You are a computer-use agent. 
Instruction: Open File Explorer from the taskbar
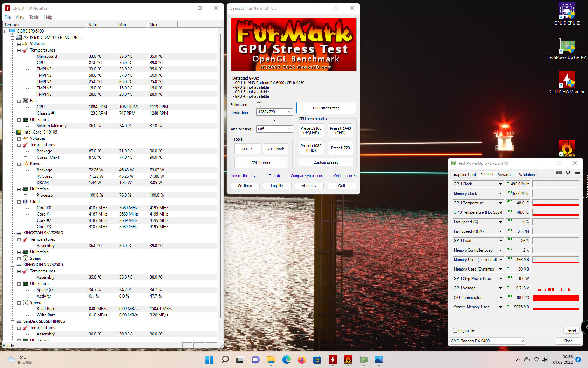coord(271,360)
